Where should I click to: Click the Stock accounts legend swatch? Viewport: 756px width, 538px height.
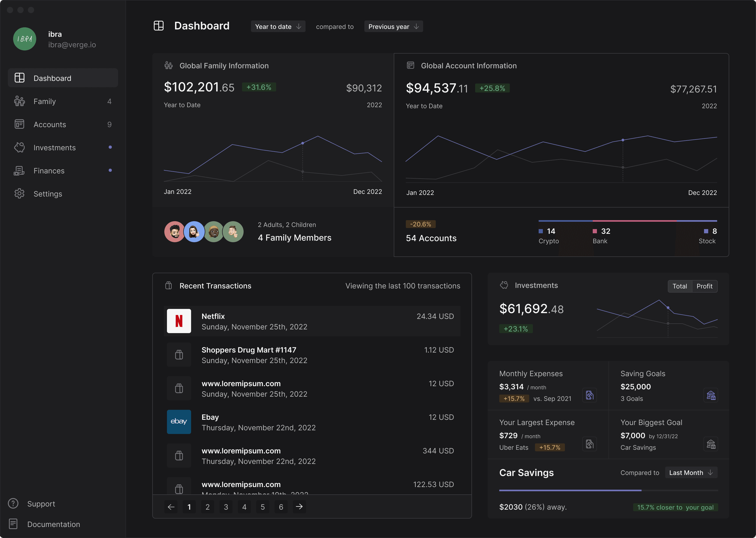706,231
